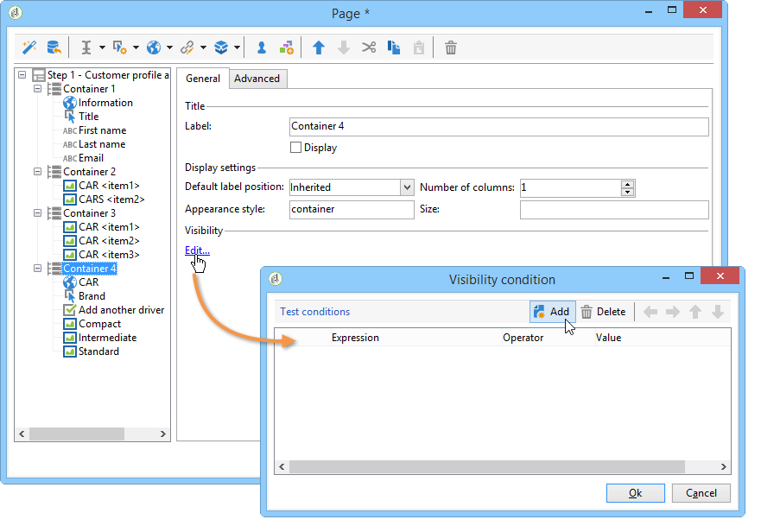
Task: Select CAR <item3> in Container 3
Action: click(109, 255)
